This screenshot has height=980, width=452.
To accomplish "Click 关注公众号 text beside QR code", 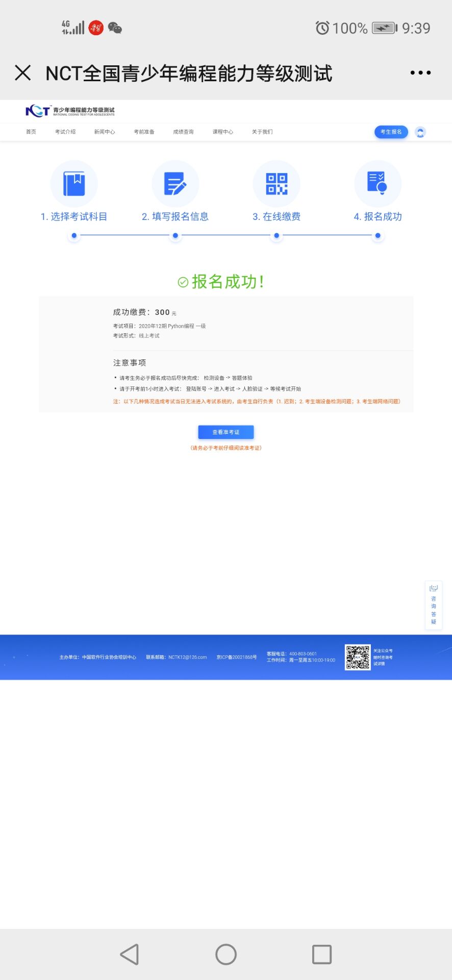I will coord(383,651).
